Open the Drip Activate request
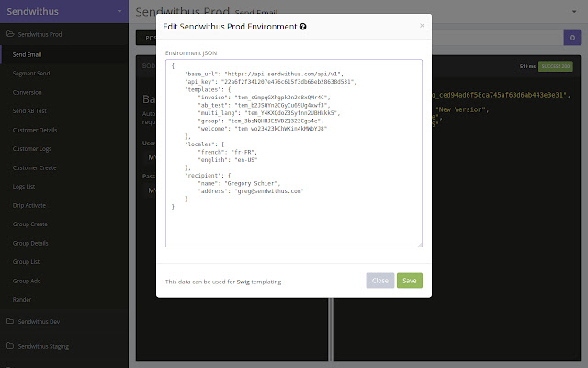 click(31, 205)
